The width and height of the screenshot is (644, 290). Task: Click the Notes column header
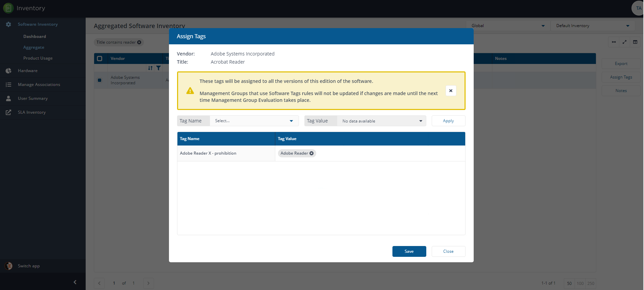click(x=544, y=59)
